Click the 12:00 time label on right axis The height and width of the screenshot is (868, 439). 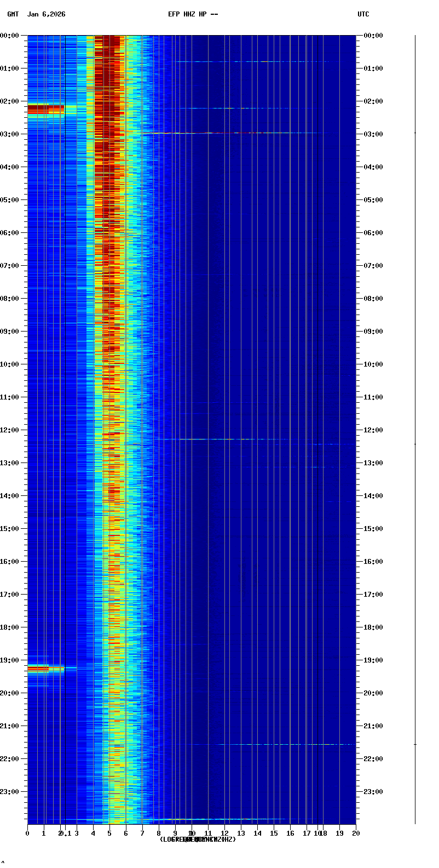pyautogui.click(x=373, y=430)
